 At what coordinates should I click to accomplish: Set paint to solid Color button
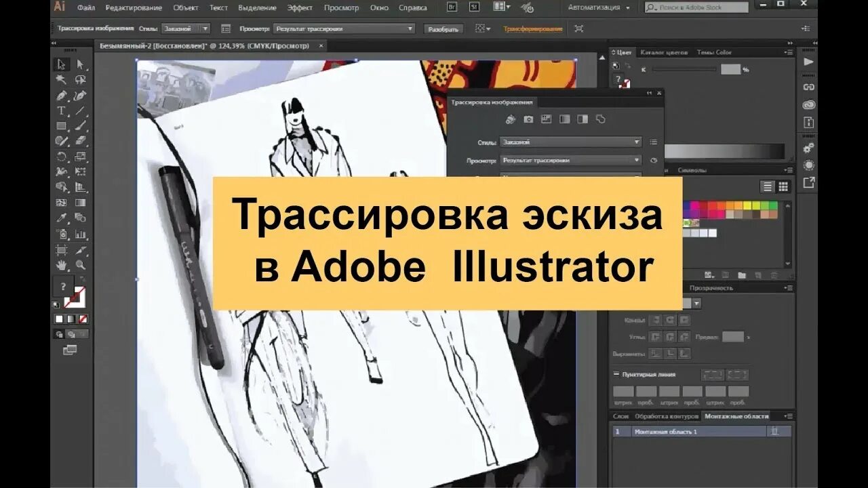(59, 319)
